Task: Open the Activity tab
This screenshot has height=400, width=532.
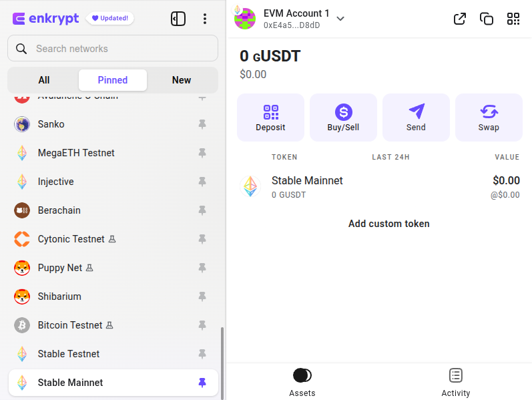Action: click(x=456, y=383)
